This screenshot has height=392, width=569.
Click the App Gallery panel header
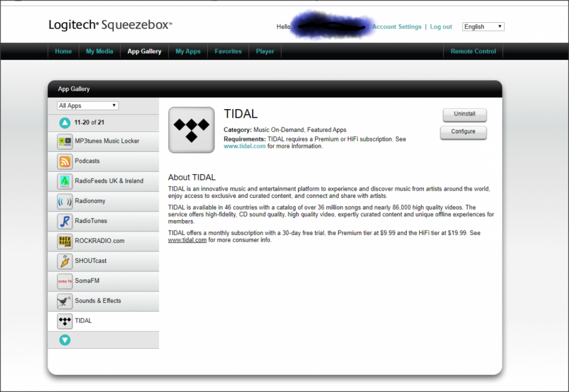tap(275, 89)
